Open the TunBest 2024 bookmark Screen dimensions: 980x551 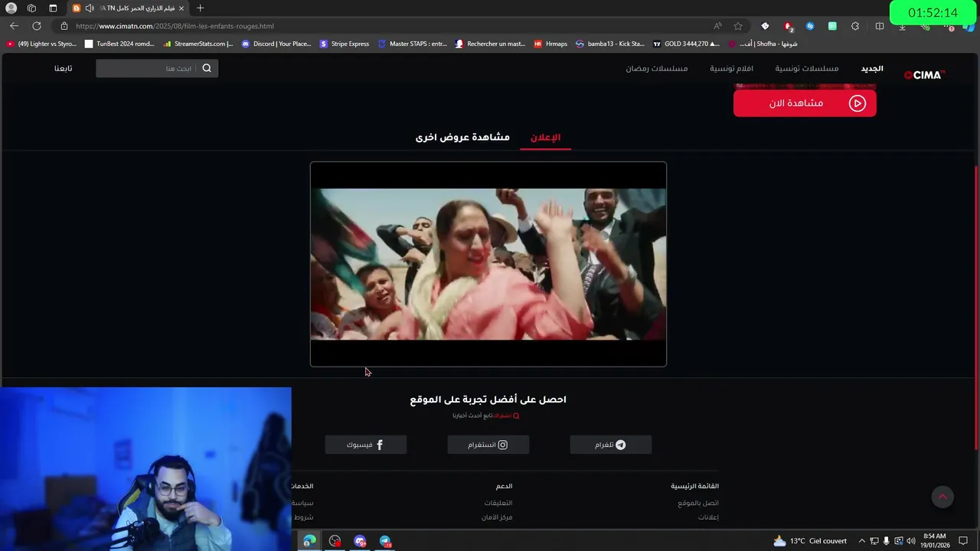click(119, 44)
